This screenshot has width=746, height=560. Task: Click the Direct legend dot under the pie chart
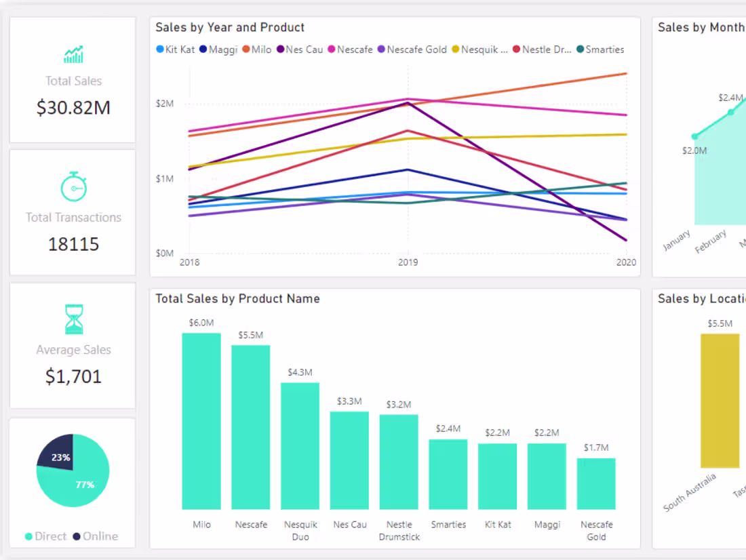(x=30, y=536)
